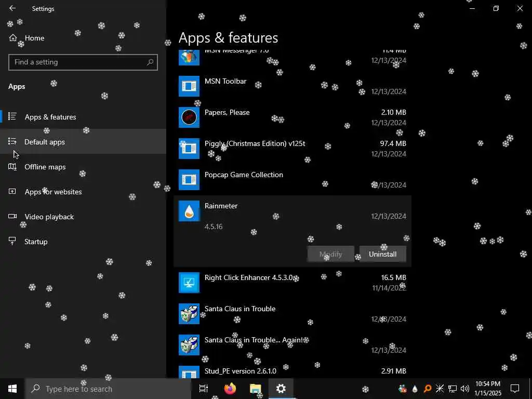The height and width of the screenshot is (399, 532).
Task: Click the MSN Toolbar app icon
Action: pos(189,86)
